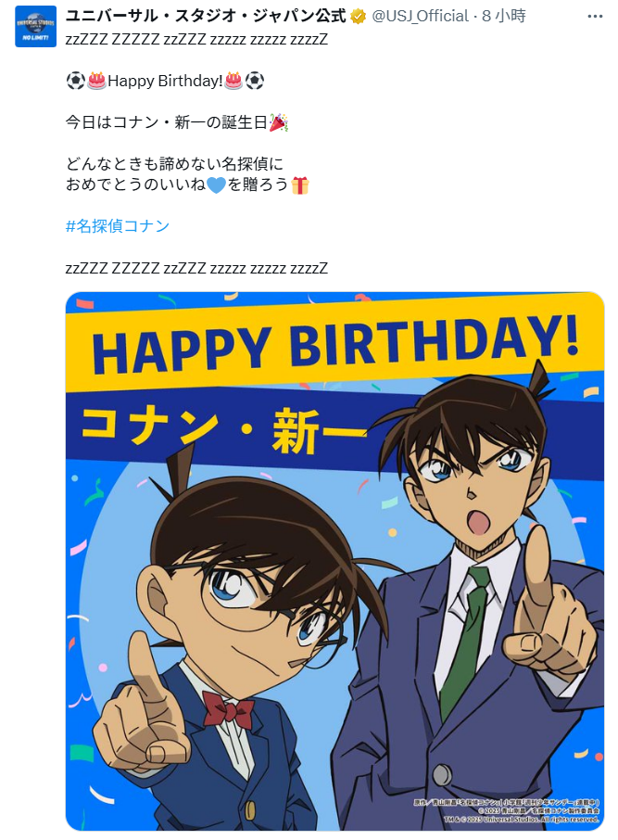Open the Universal Studios Japan profile avatar

point(35,26)
